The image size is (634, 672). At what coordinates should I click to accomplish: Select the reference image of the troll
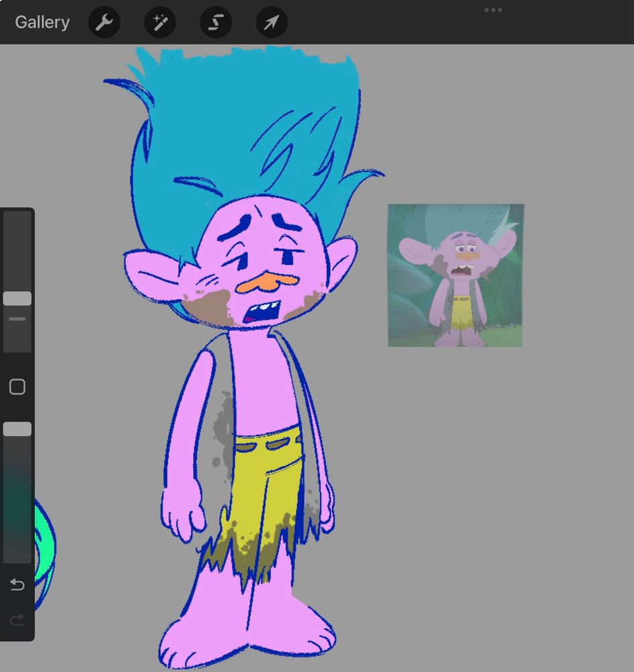pos(456,275)
